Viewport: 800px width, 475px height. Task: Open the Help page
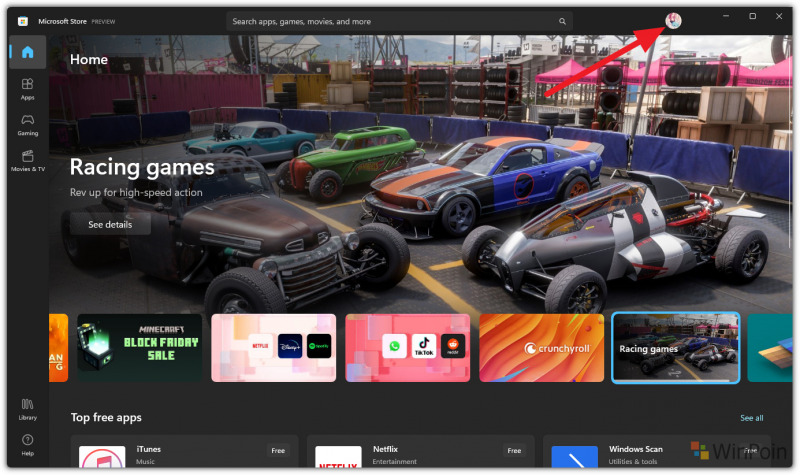click(28, 445)
